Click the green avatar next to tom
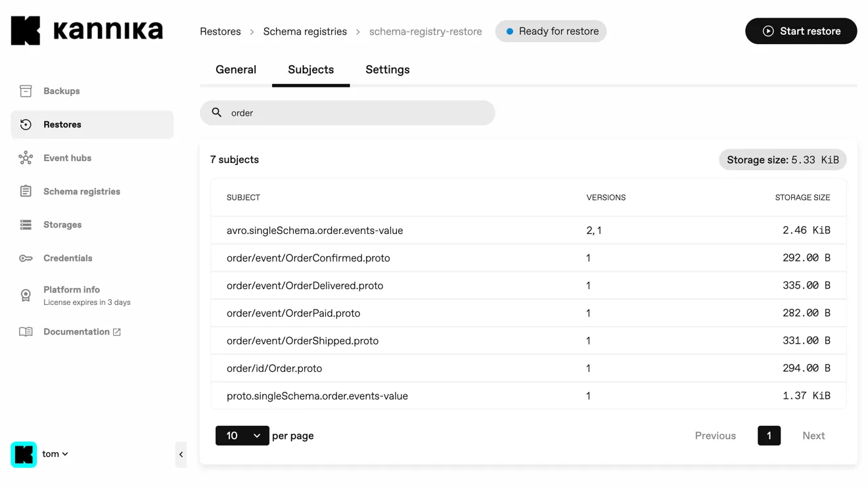The image size is (868, 487). (24, 454)
